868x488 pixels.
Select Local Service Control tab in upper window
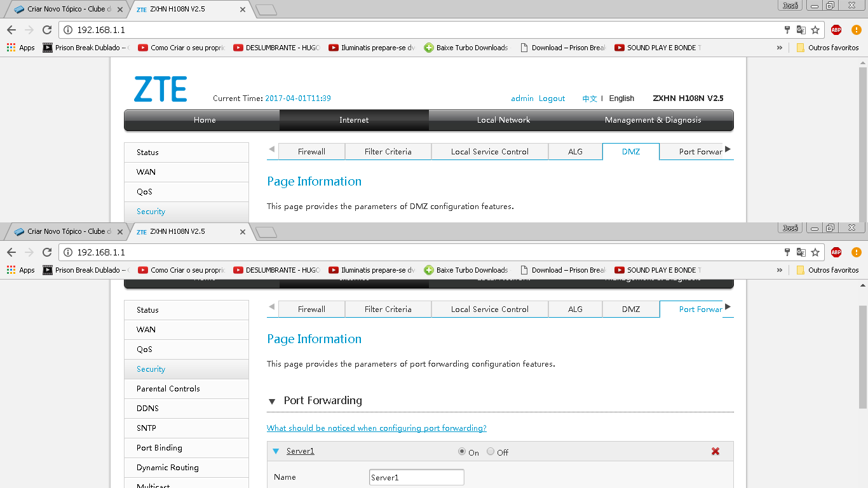coord(490,152)
